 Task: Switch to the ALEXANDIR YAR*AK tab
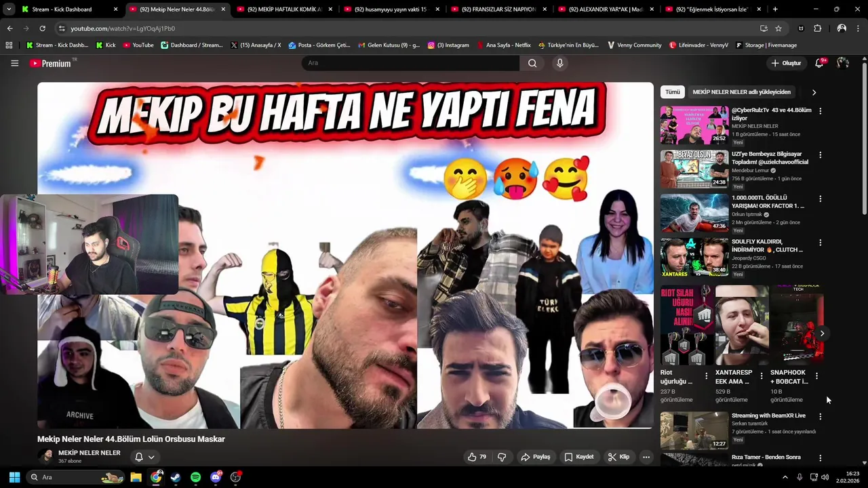coord(605,9)
